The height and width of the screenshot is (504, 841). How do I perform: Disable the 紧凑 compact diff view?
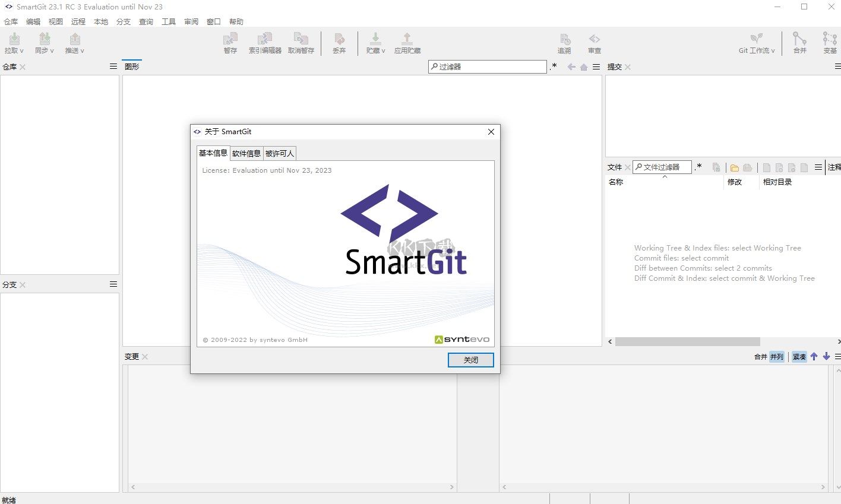799,356
